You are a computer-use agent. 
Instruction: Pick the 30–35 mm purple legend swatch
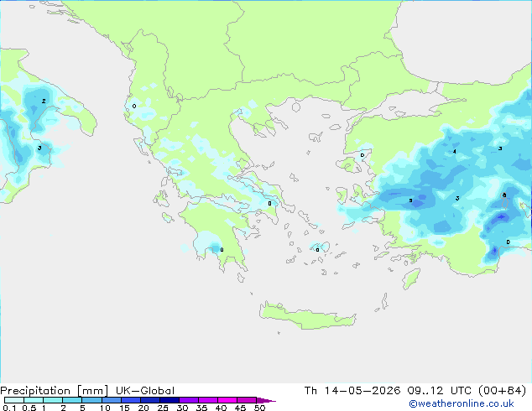tap(189, 400)
